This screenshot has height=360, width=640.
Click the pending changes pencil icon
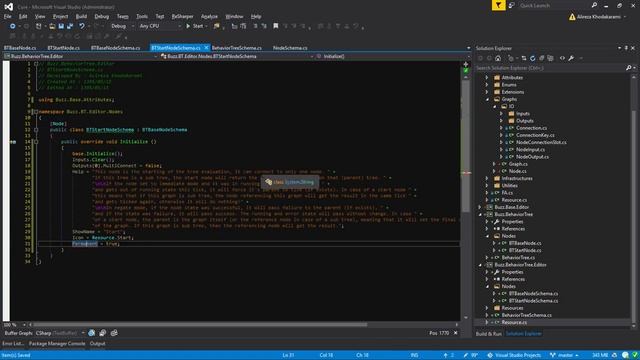point(466,355)
